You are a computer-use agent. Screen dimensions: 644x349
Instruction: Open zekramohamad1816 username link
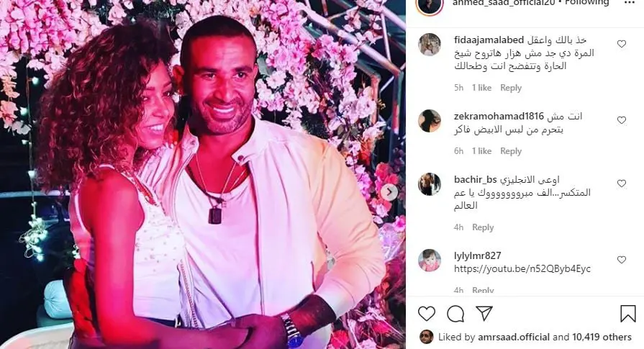point(499,117)
